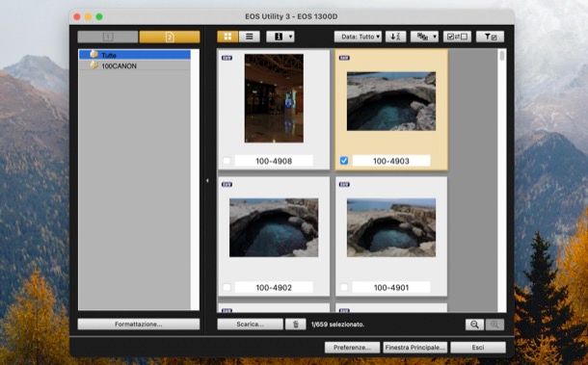Switch to memory card 1 tab
Image resolution: width=588 pixels, height=365 pixels.
pyautogui.click(x=108, y=37)
